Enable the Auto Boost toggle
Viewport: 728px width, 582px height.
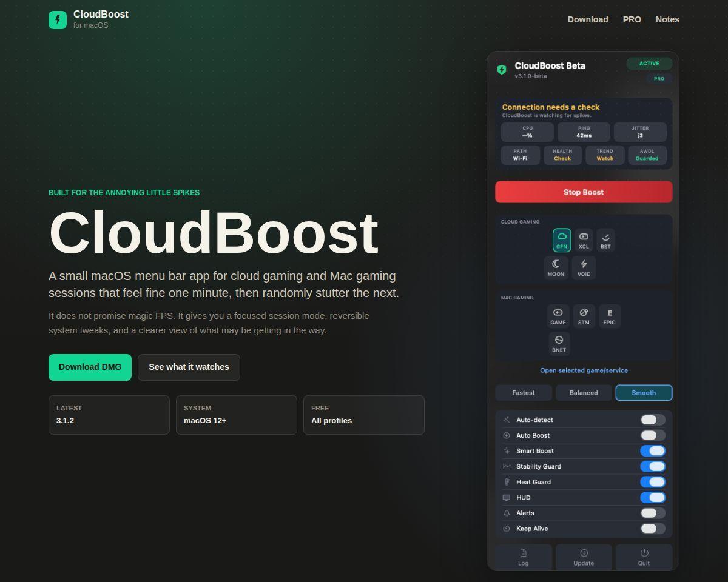(x=653, y=435)
